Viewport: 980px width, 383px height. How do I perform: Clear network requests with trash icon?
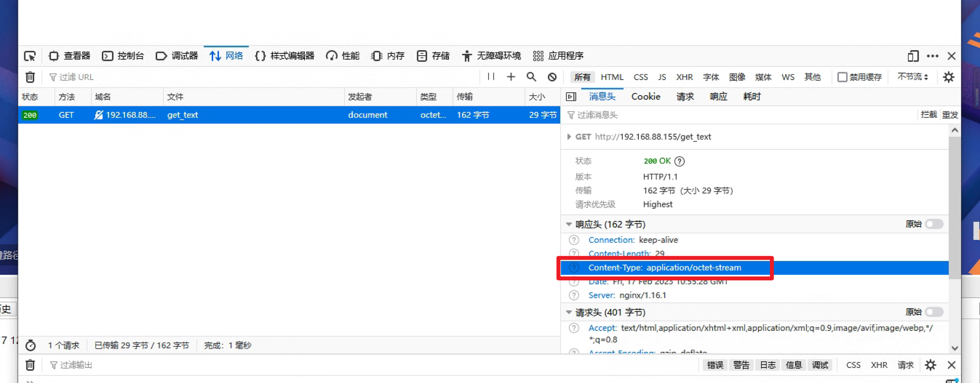coord(30,77)
